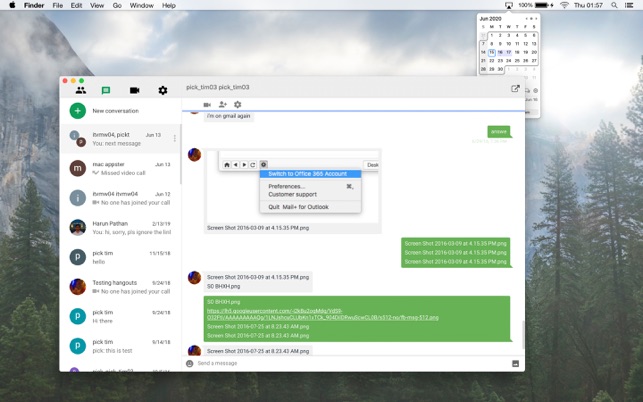Viewport: 643px width, 402px height.
Task: Open pick tim conversation saying hello
Action: (x=121, y=257)
